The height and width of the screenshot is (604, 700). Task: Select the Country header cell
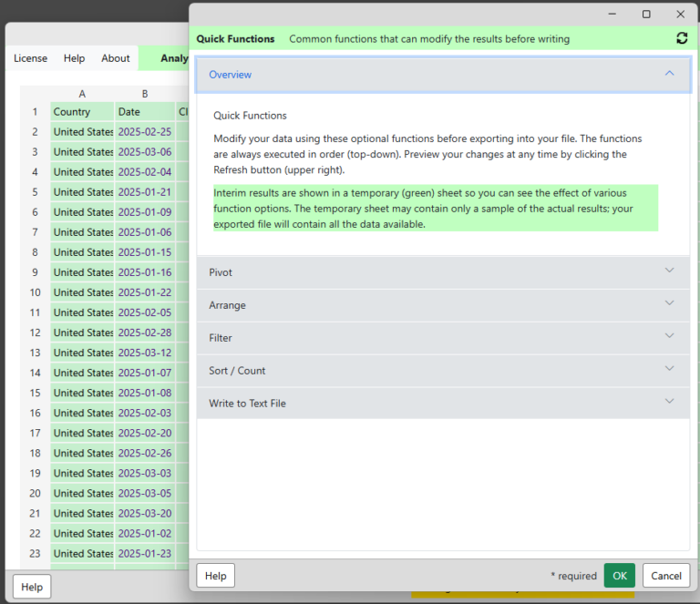(82, 111)
